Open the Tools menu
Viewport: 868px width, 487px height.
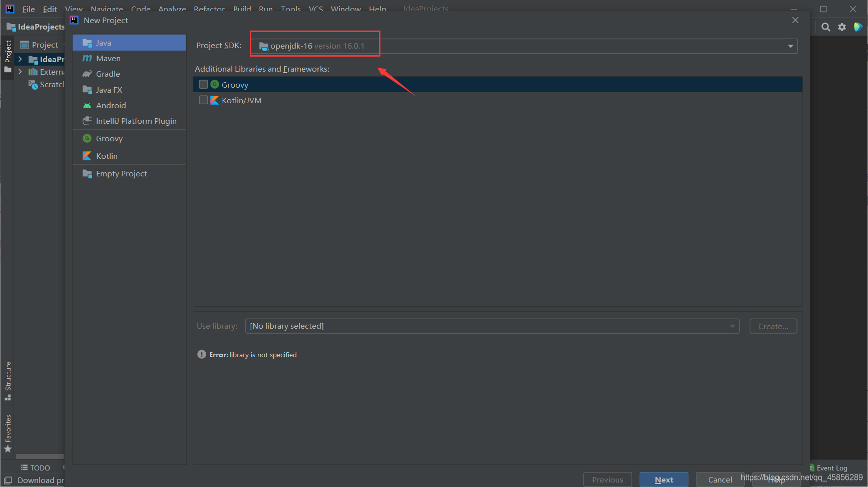291,9
